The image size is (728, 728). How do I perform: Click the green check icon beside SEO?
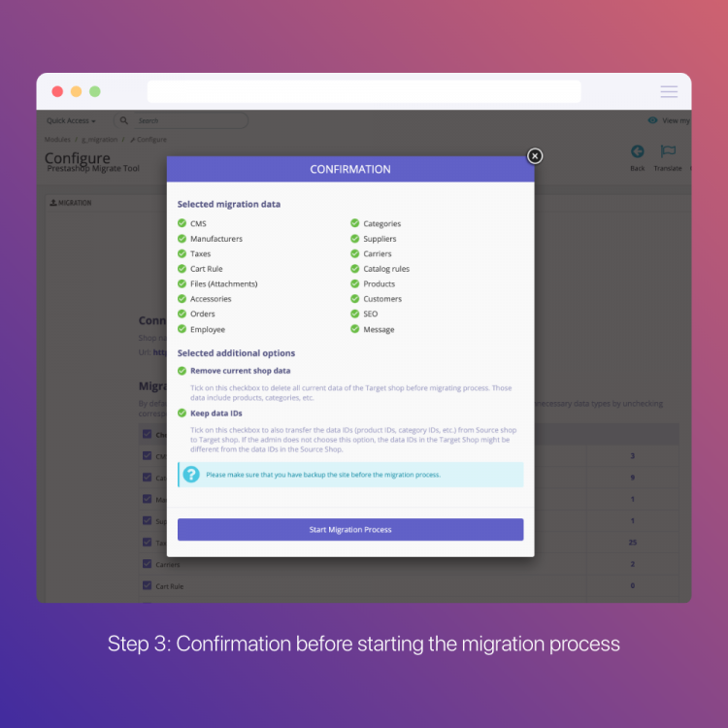[354, 314]
